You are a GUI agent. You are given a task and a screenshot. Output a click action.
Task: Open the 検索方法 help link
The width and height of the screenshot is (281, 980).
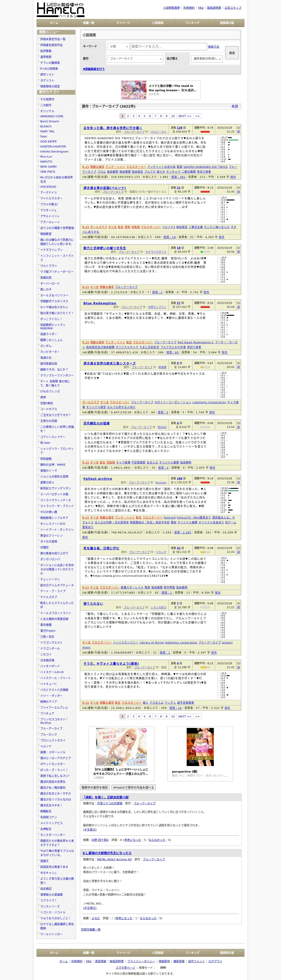214,46
